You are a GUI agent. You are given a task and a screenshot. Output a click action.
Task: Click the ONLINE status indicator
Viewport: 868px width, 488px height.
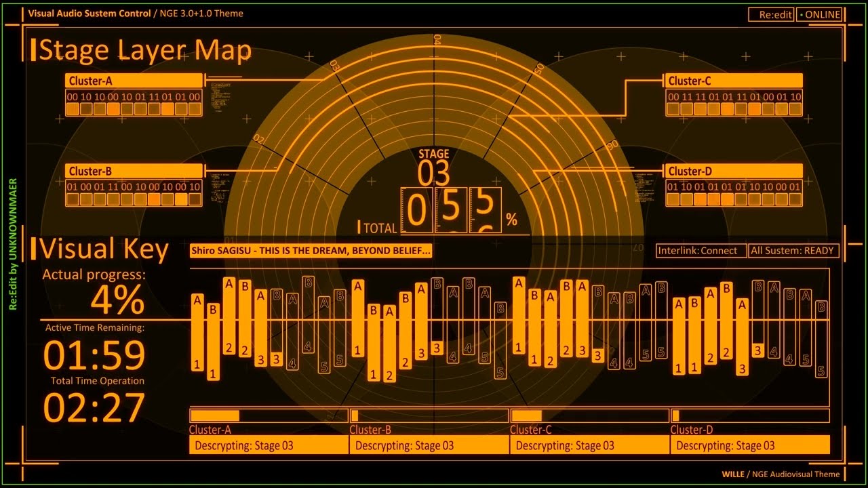point(819,14)
